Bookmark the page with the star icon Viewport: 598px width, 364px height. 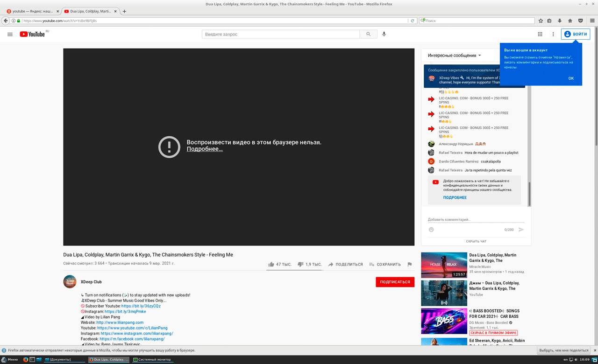point(541,21)
